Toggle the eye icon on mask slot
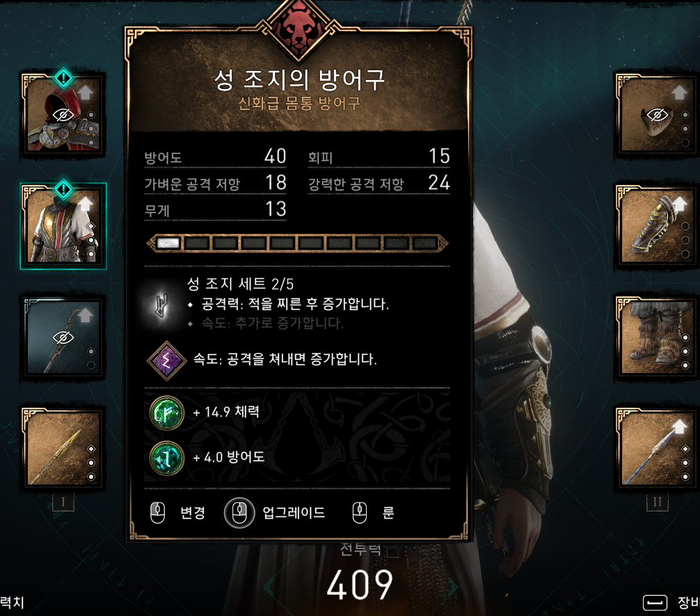This screenshot has width=700, height=616. (x=657, y=116)
